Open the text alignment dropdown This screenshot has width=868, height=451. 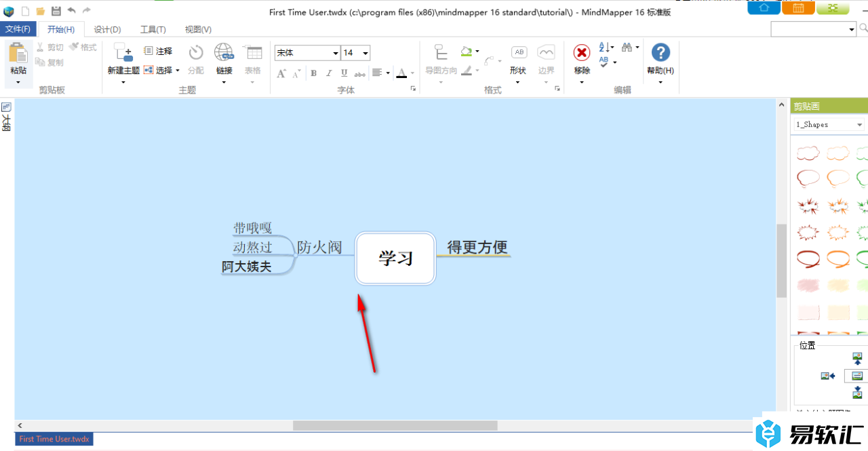click(x=387, y=73)
